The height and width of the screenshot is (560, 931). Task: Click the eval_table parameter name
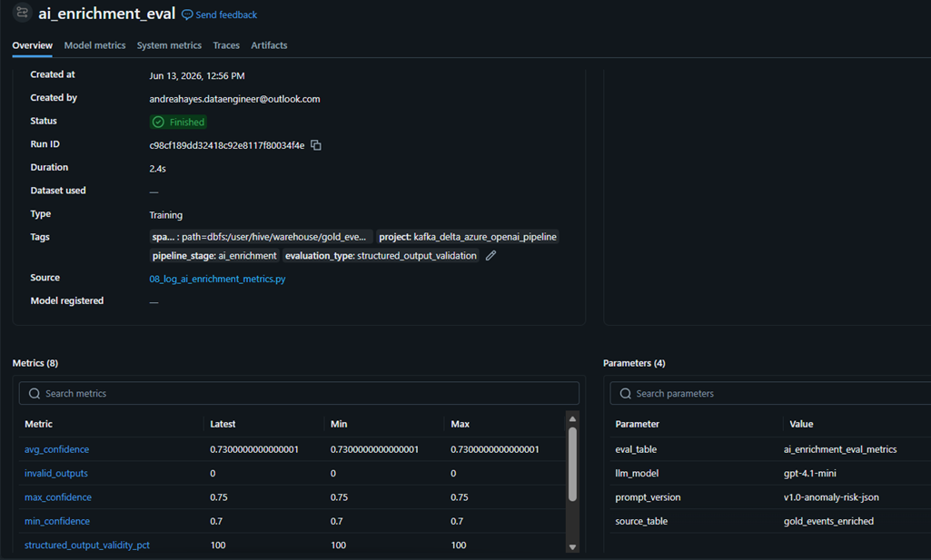pos(636,449)
